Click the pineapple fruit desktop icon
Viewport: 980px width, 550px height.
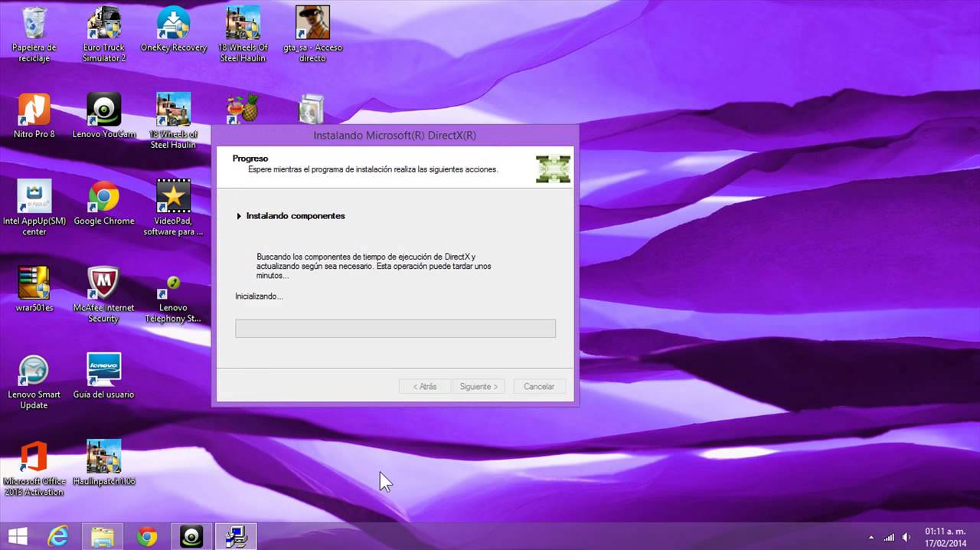tap(243, 110)
